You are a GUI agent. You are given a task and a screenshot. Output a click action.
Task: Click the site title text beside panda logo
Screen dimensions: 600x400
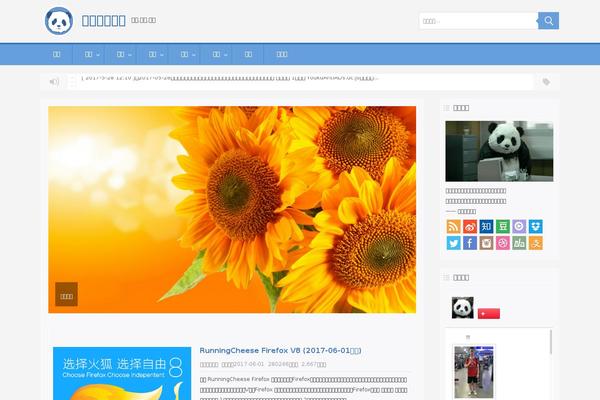tap(103, 21)
